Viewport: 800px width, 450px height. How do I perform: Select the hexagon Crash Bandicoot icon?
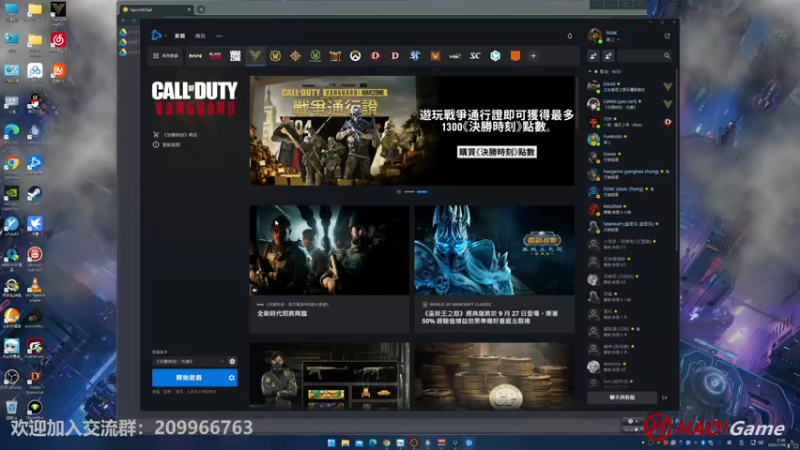point(495,56)
